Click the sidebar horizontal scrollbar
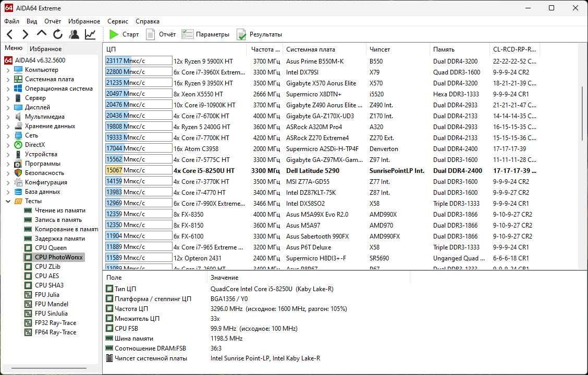The image size is (588, 375). point(49,368)
